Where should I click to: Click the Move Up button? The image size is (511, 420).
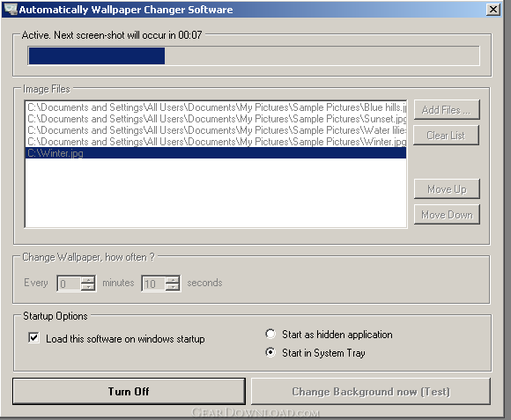pos(447,188)
